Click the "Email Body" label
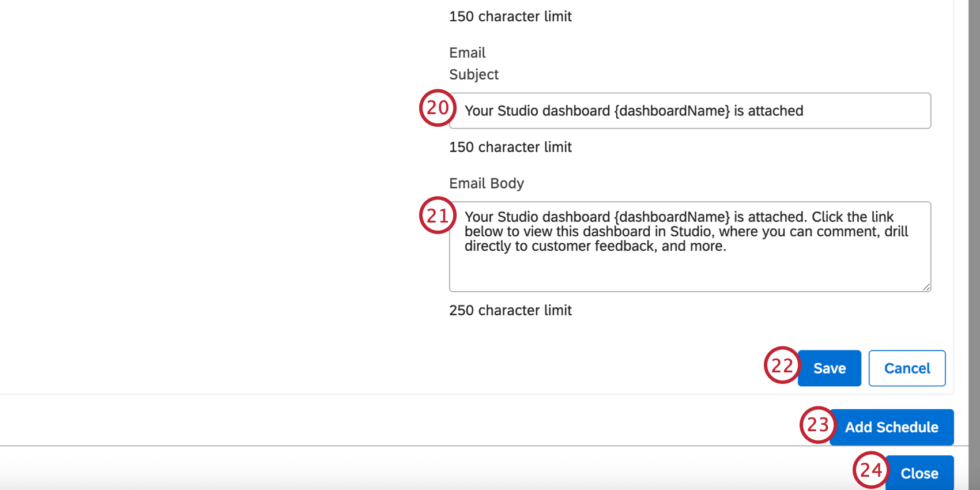This screenshot has width=980, height=490. tap(486, 183)
